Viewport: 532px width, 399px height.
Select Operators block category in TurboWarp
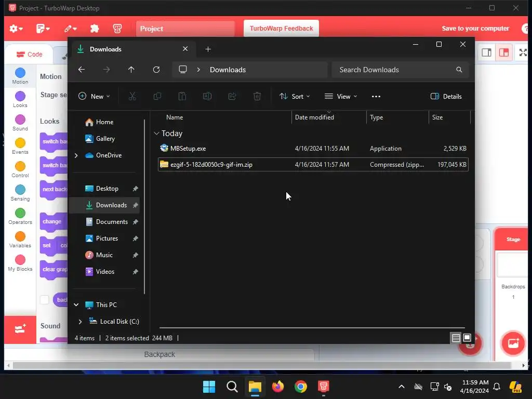point(20,217)
